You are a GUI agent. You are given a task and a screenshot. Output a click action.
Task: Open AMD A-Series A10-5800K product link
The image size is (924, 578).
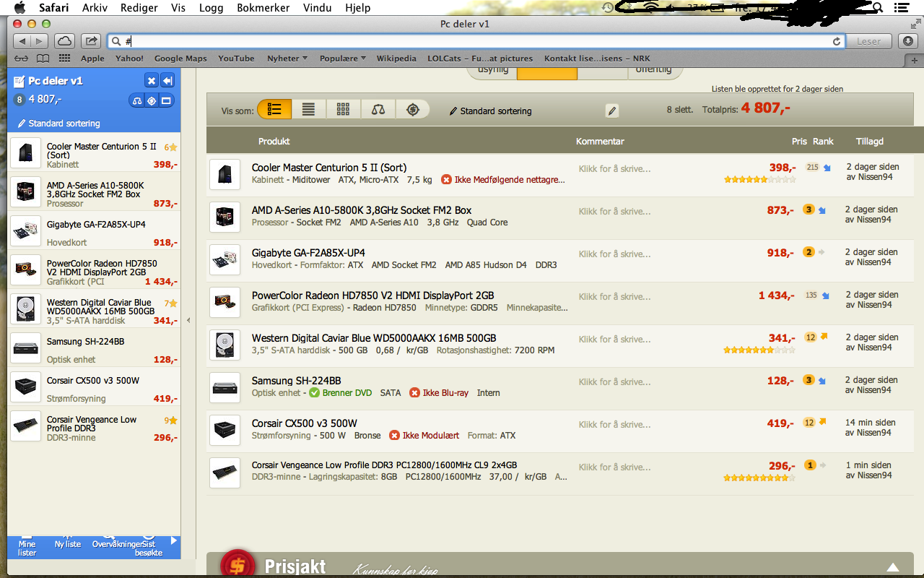coord(362,210)
